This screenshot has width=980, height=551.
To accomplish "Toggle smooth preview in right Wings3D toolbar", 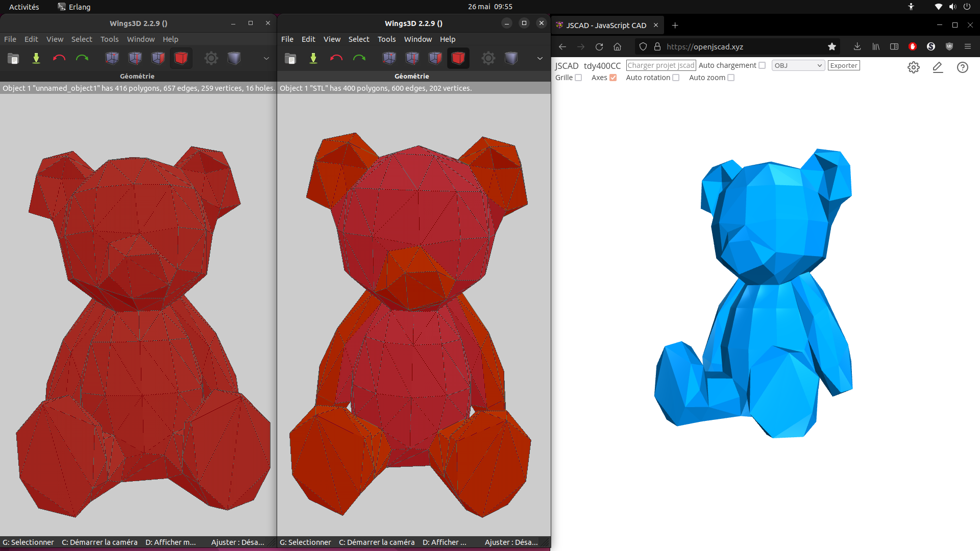I will (511, 58).
